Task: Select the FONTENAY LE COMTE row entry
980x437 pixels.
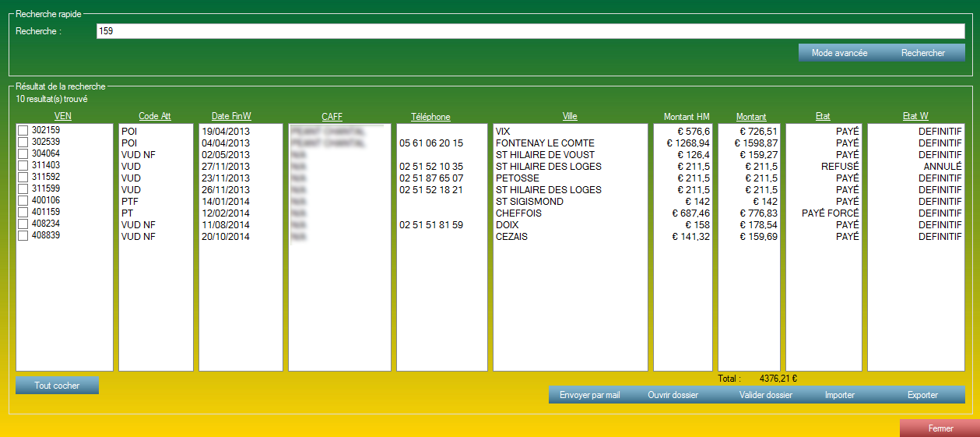Action: pos(545,143)
